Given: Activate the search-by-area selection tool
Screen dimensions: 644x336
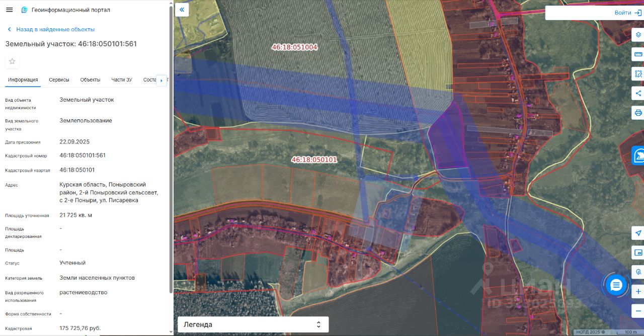Looking at the screenshot, I should [638, 74].
